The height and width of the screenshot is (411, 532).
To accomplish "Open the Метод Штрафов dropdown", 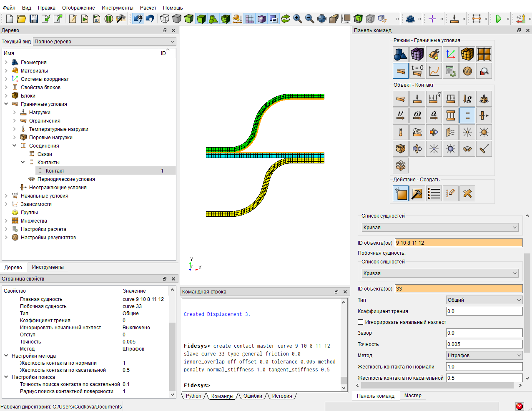I will (x=484, y=356).
